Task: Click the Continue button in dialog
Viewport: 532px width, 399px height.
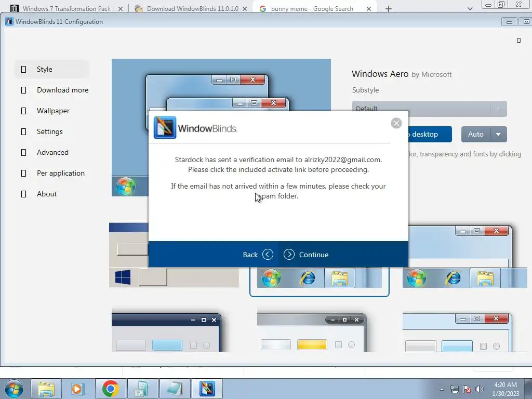Action: coord(306,255)
